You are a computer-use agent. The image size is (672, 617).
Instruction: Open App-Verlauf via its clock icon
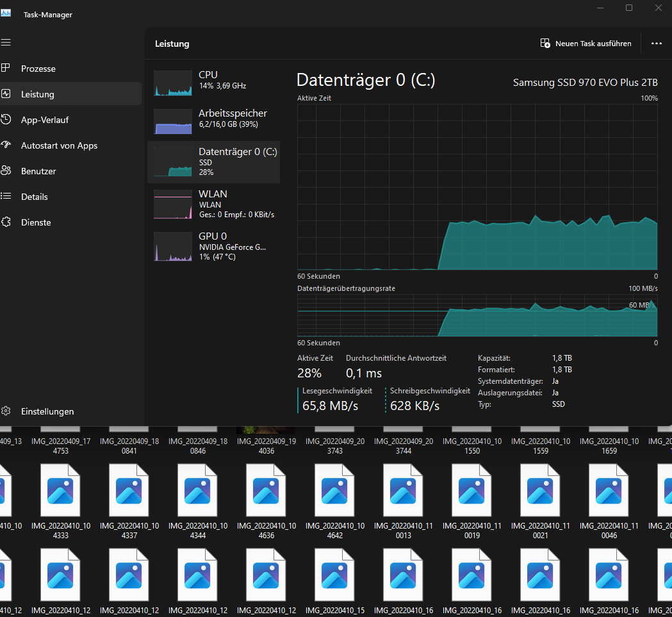(6, 119)
